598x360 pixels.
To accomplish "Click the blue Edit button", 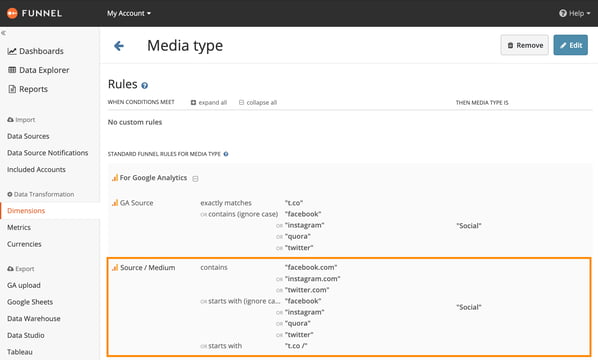I will pyautogui.click(x=571, y=45).
